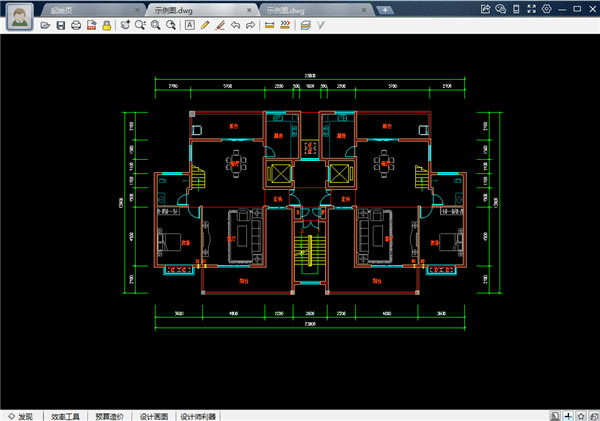Toggle fullscreen mode in title bar

click(530, 8)
